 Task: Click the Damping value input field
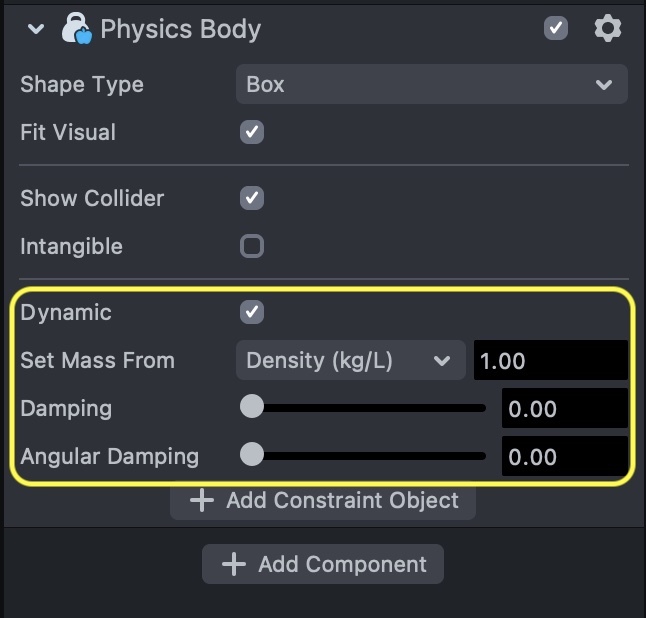pyautogui.click(x=565, y=408)
